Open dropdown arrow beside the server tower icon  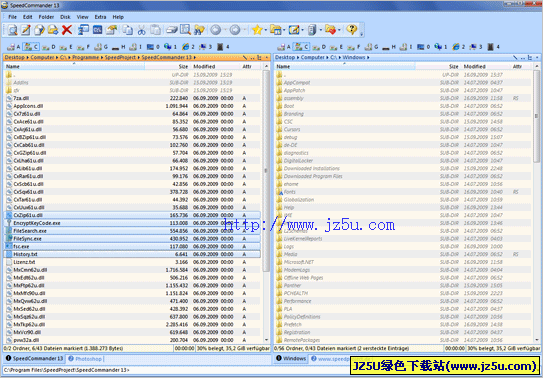click(320, 30)
